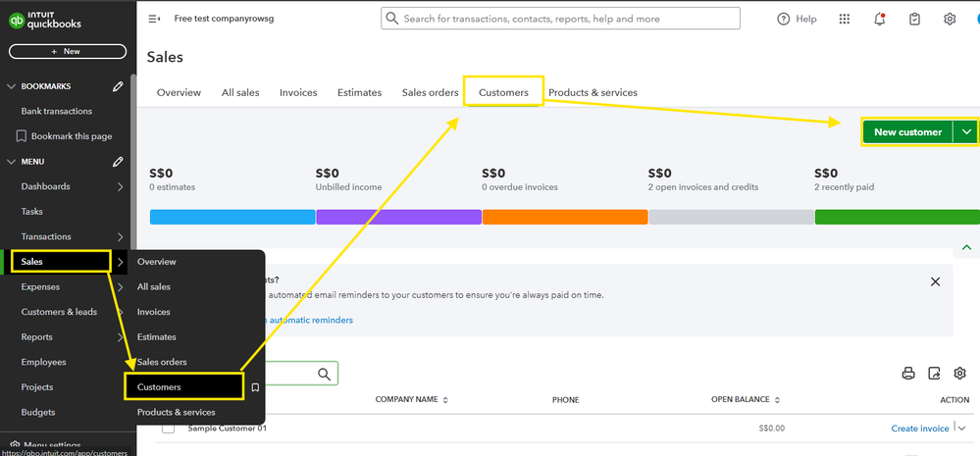This screenshot has width=980, height=456.
Task: Switch to the Invoices tab
Action: (x=298, y=92)
